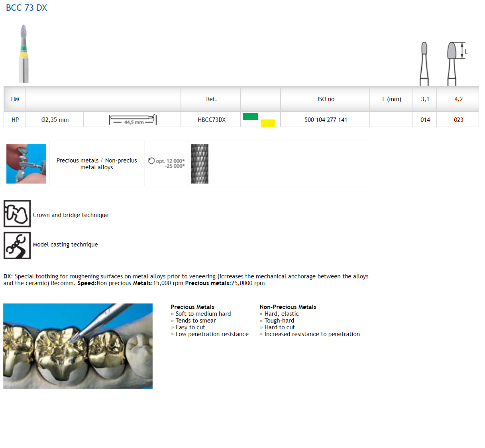
Task: Click the rotation speed icon beside opt. 12 000
Action: (x=151, y=161)
